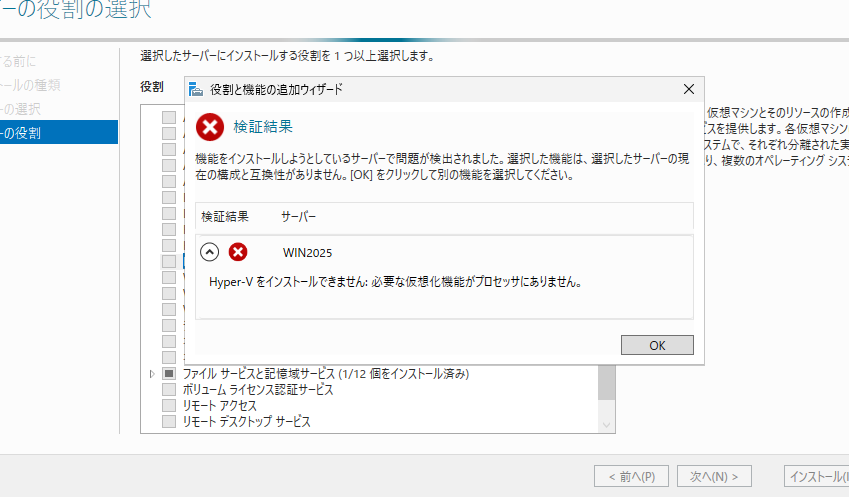Check the ボリューム ライセンス認証サービス checkbox

(x=169, y=390)
